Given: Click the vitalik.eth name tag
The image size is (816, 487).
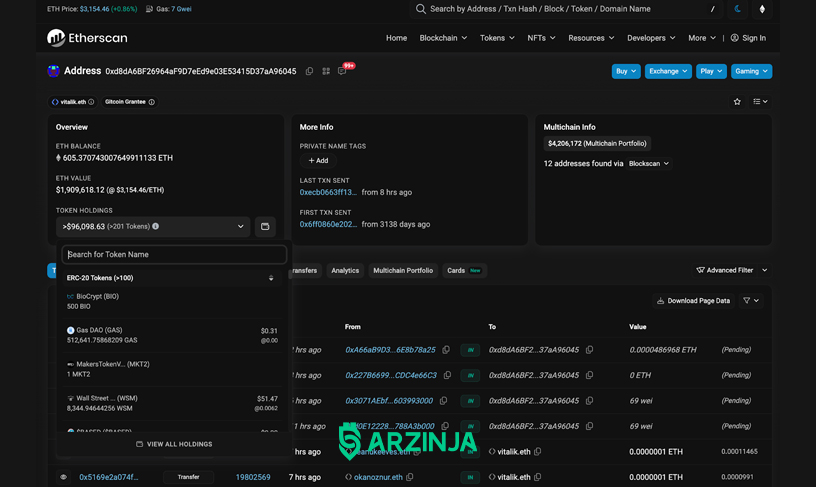Looking at the screenshot, I should [73, 102].
